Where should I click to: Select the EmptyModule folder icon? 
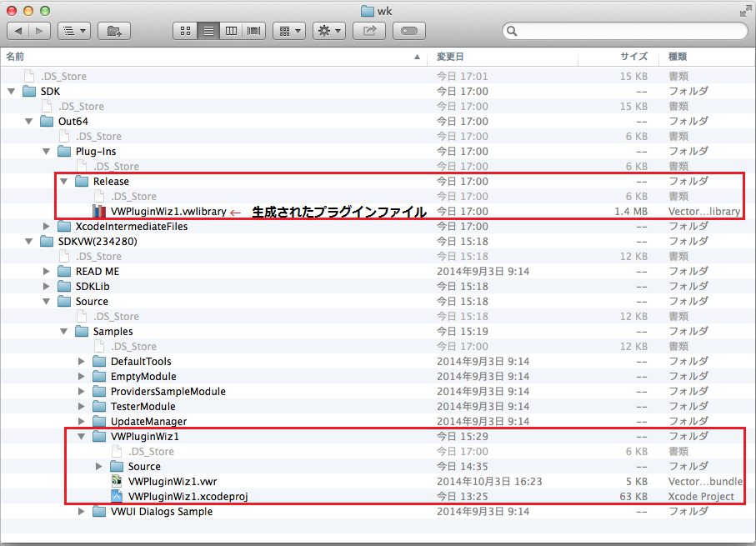[99, 376]
